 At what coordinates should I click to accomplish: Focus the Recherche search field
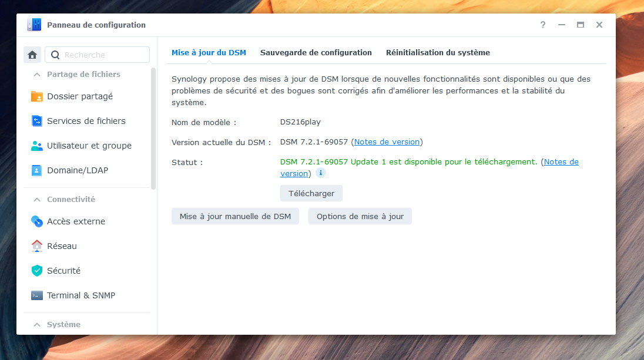[x=98, y=55]
